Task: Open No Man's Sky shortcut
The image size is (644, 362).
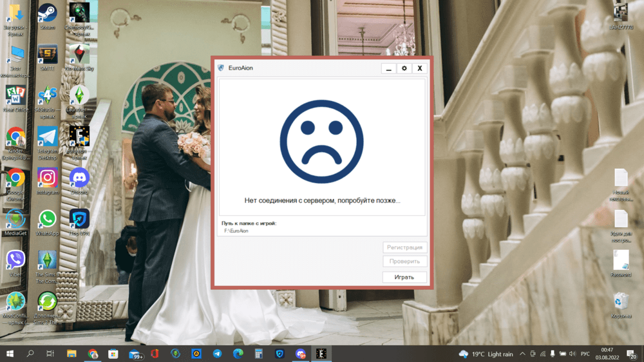Action: coord(79,55)
